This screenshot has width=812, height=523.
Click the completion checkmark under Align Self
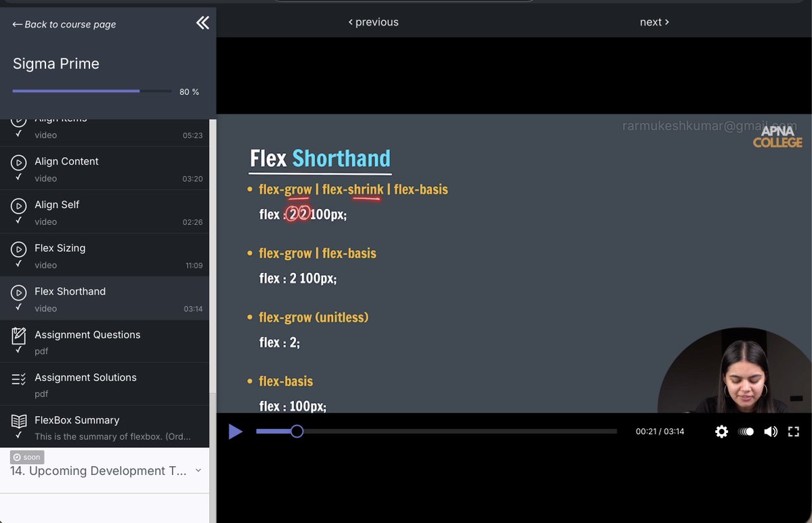click(x=19, y=220)
